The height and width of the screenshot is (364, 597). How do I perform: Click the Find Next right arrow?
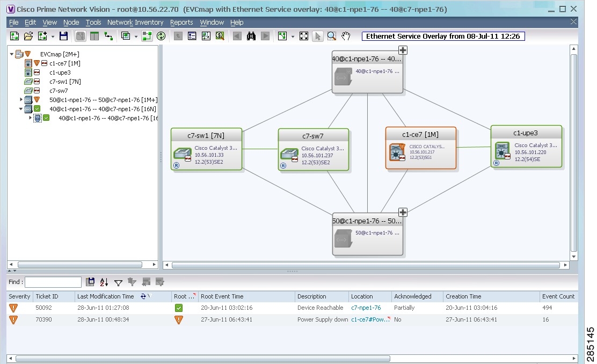pos(265,36)
